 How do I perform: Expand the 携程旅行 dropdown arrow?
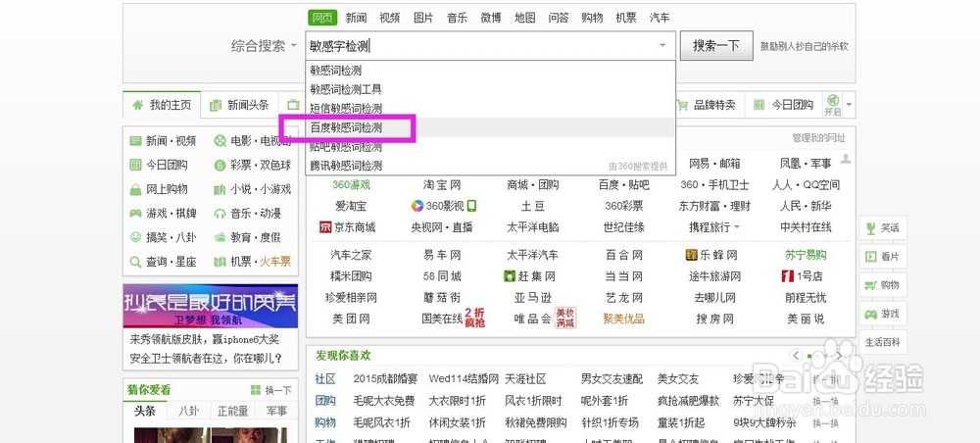737,226
